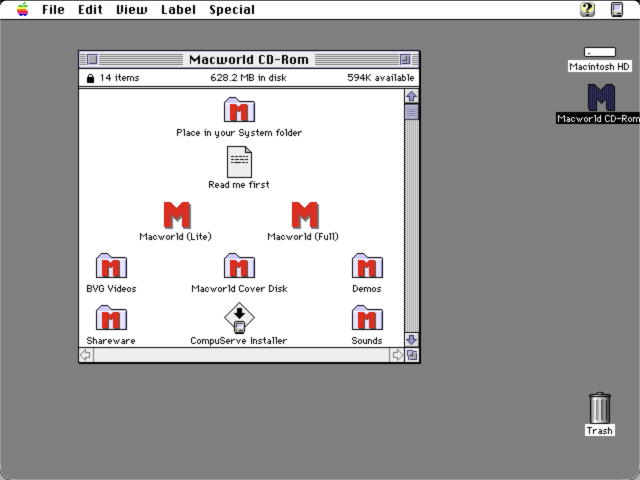Select the CompuServe Installer icon
This screenshot has height=480, width=640.
click(239, 318)
